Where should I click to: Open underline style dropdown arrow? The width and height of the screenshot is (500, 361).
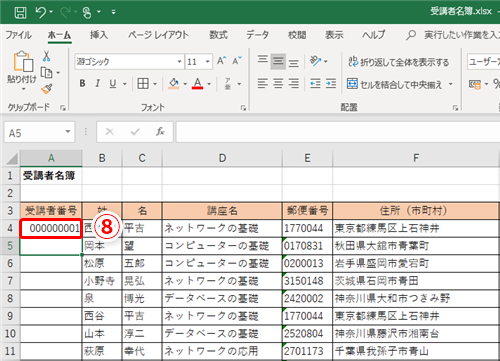125,84
